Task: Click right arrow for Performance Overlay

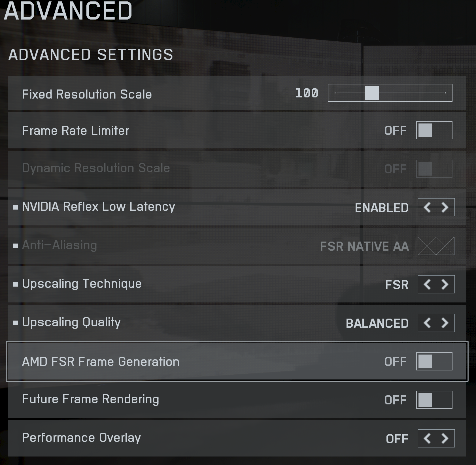Action: click(445, 438)
